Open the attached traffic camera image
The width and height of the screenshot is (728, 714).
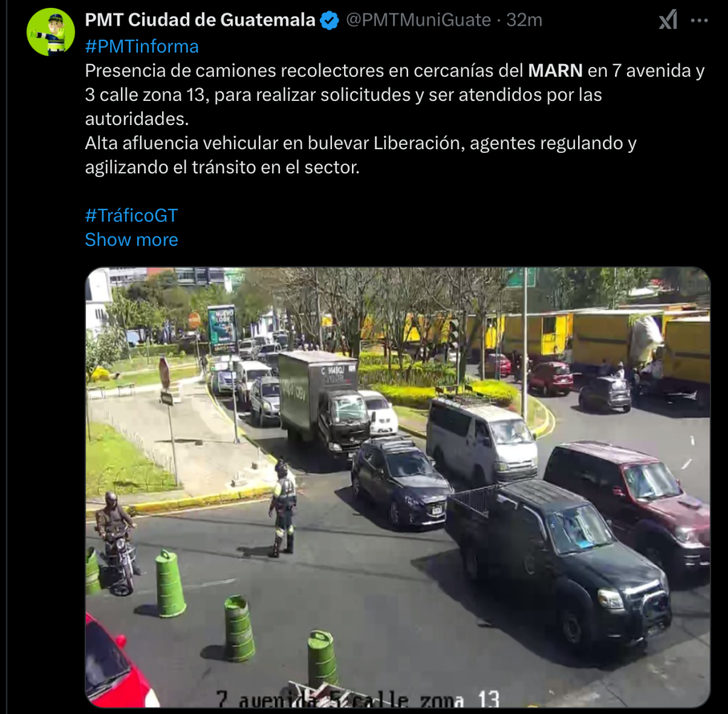(x=398, y=487)
